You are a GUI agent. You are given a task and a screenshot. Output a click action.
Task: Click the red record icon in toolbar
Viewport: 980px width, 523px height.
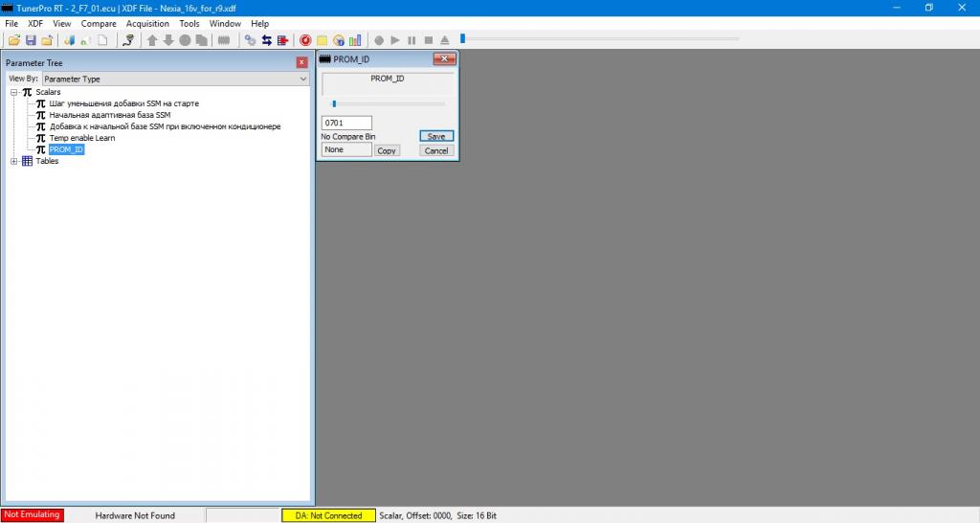[x=305, y=40]
